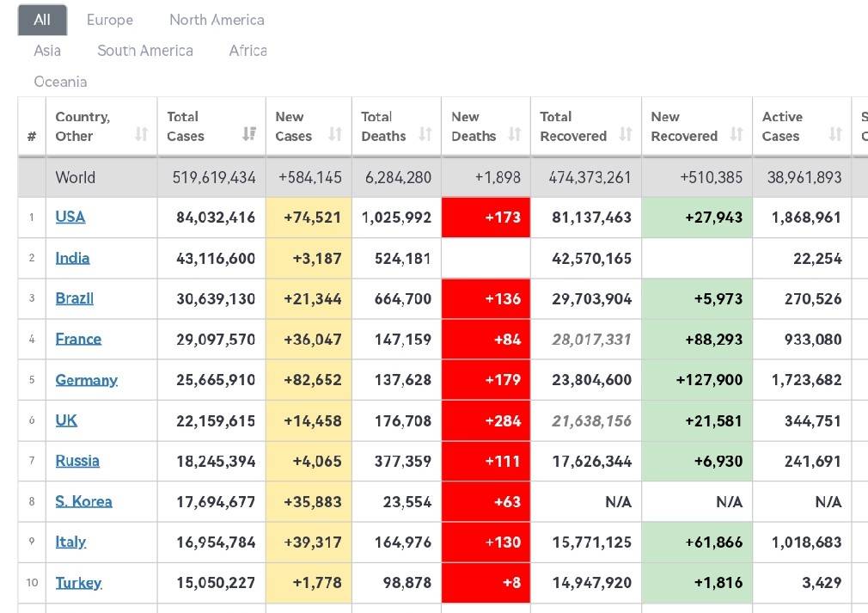868x613 pixels.
Task: Click the Total Cases sort icon
Action: [249, 134]
